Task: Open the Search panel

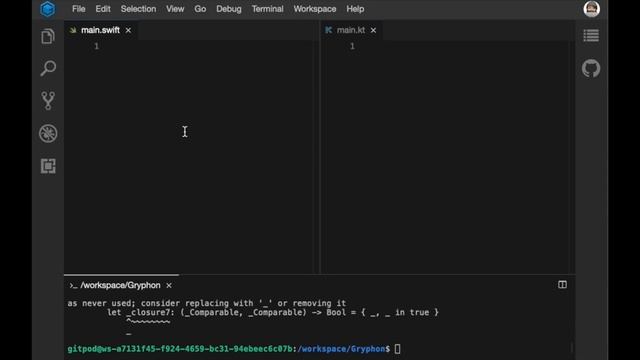Action: 48,68
